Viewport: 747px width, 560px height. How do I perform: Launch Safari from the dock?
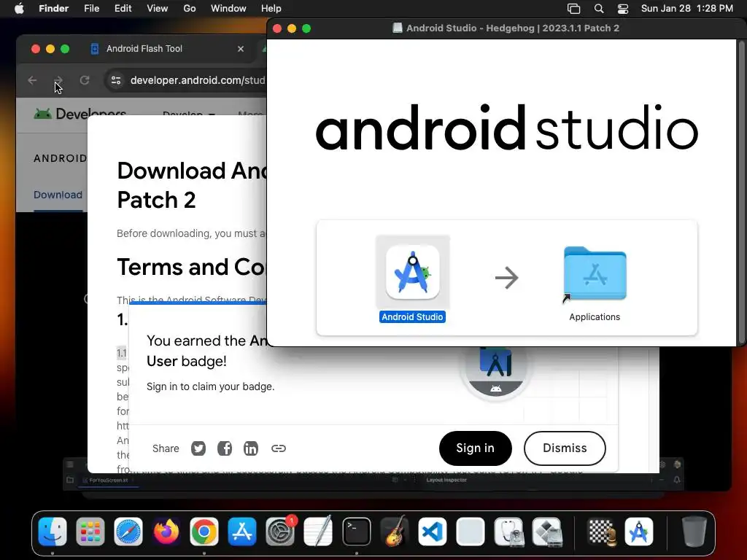coord(128,532)
